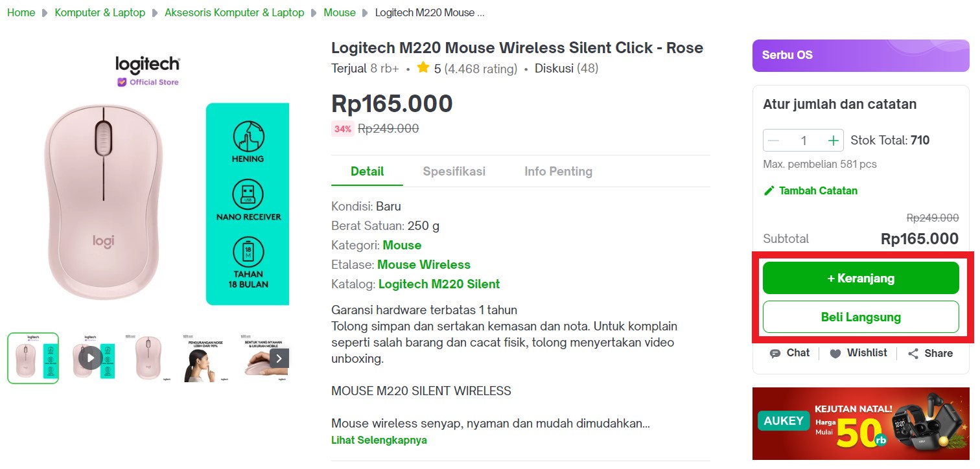The image size is (980, 469).
Task: Advance image thumbnails with the next arrow
Action: [x=279, y=358]
